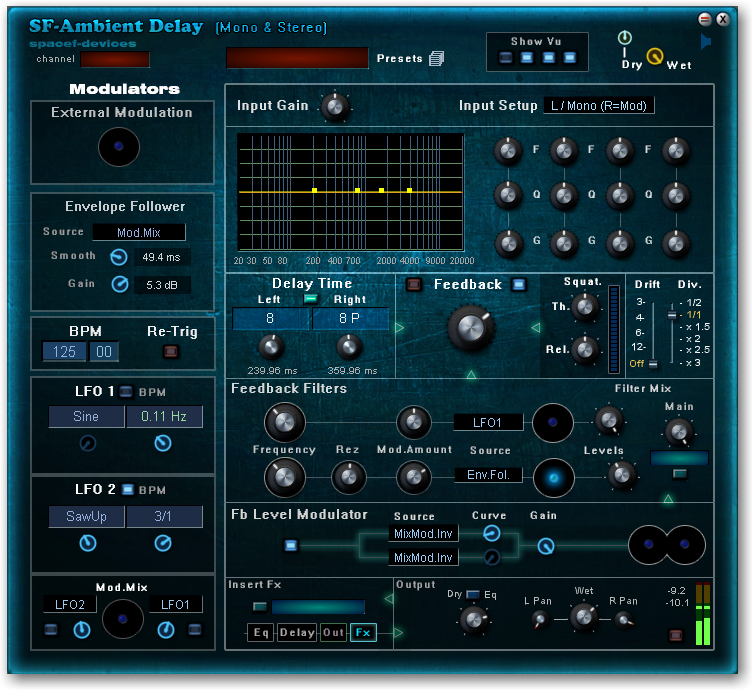Click the Output Dry knob
The image size is (753, 690).
474,619
